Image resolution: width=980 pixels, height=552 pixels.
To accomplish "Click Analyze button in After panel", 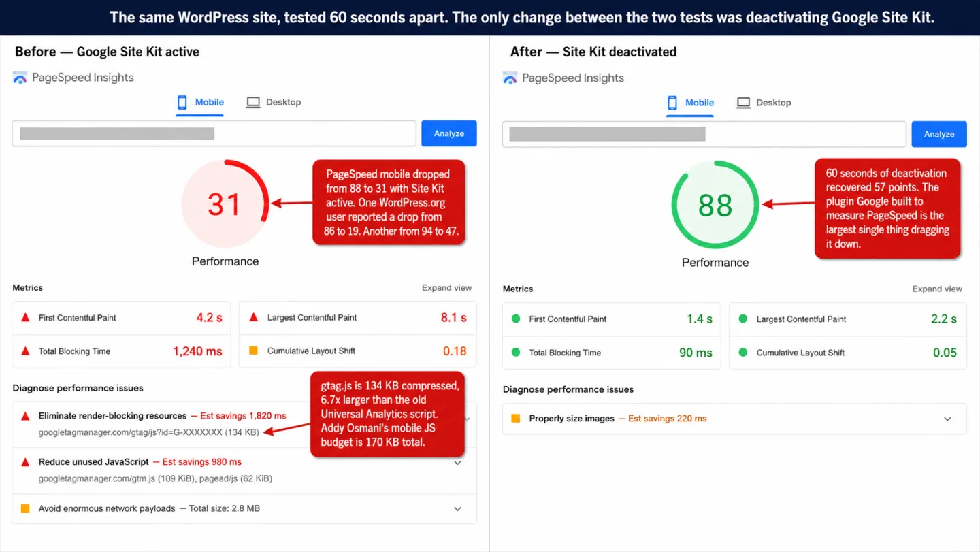I will 939,134.
